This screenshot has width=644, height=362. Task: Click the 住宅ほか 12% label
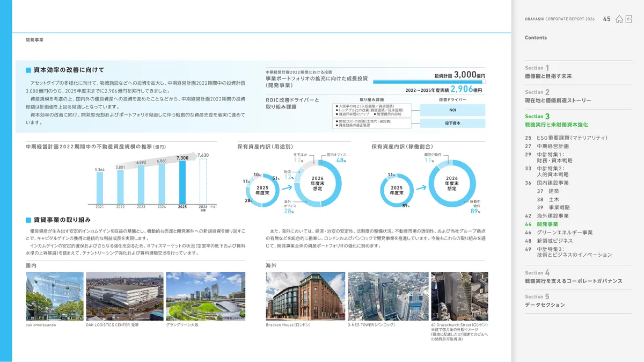pyautogui.click(x=299, y=158)
